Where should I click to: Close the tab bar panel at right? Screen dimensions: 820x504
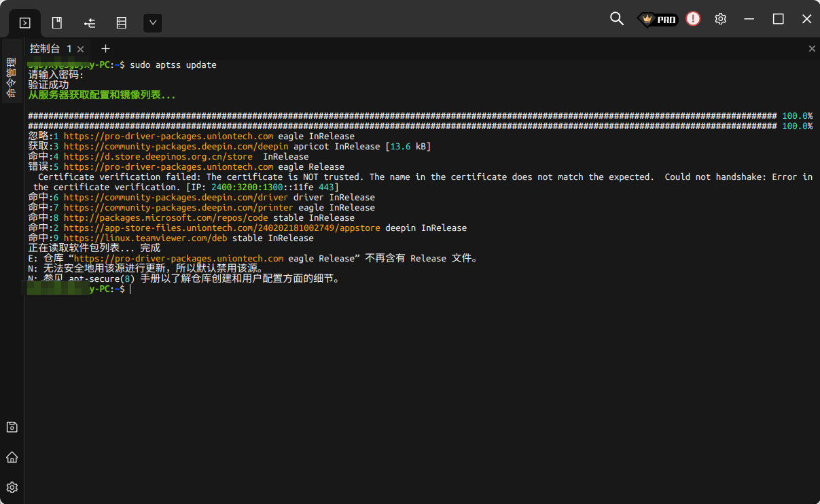click(812, 49)
